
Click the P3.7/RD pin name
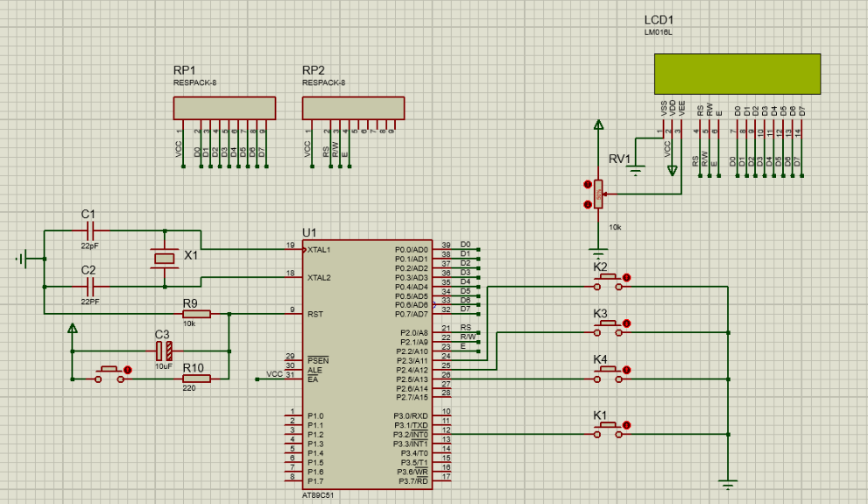[x=413, y=481]
